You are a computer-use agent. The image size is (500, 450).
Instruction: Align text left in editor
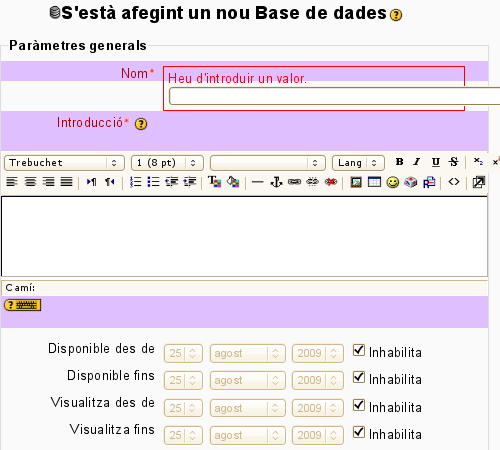coord(12,182)
